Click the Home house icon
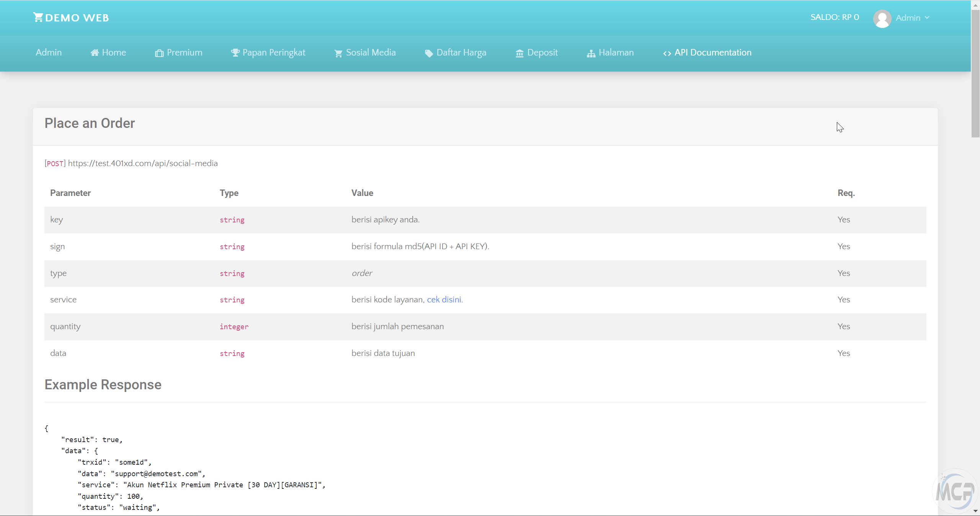The height and width of the screenshot is (516, 980). [95, 53]
